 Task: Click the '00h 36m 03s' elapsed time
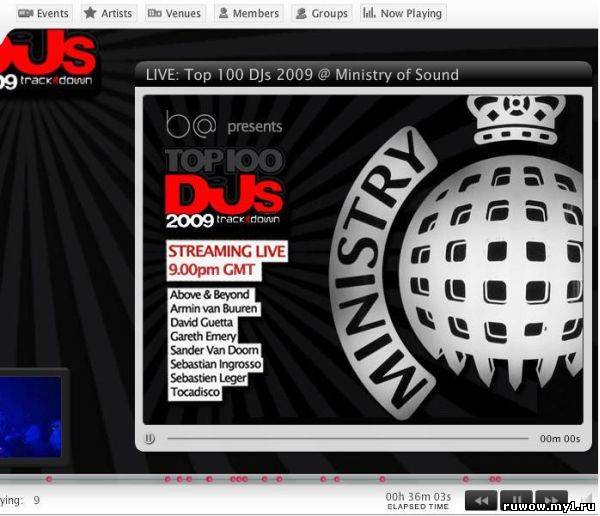click(x=418, y=497)
